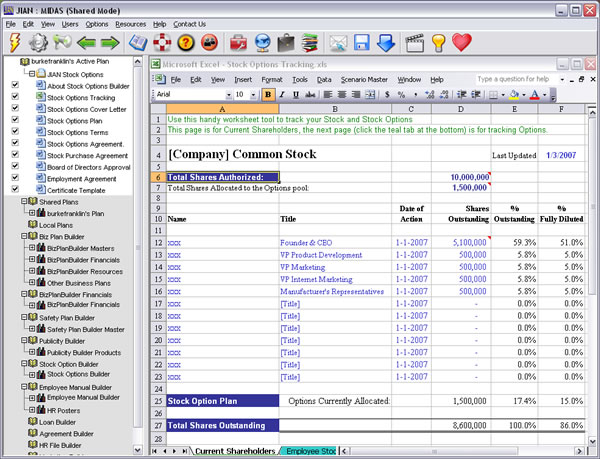Open the font name dropdown showing Arial
Image resolution: width=600 pixels, height=459 pixels.
228,95
